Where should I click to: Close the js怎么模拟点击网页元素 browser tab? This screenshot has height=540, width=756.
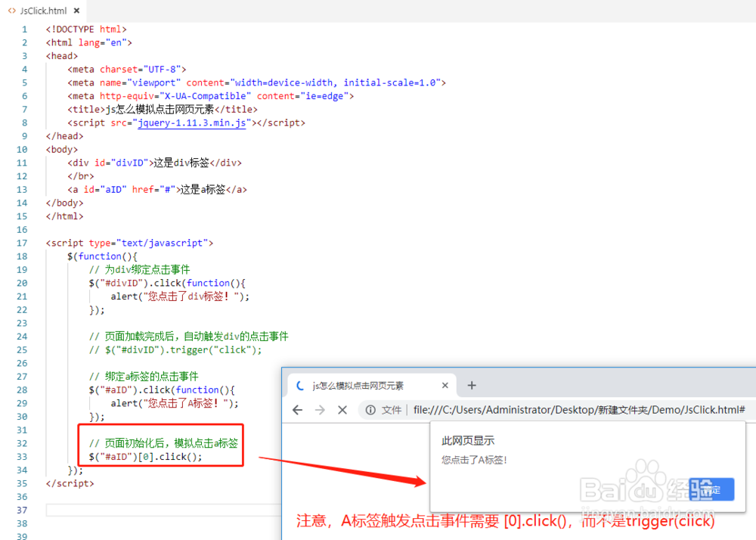tap(445, 385)
